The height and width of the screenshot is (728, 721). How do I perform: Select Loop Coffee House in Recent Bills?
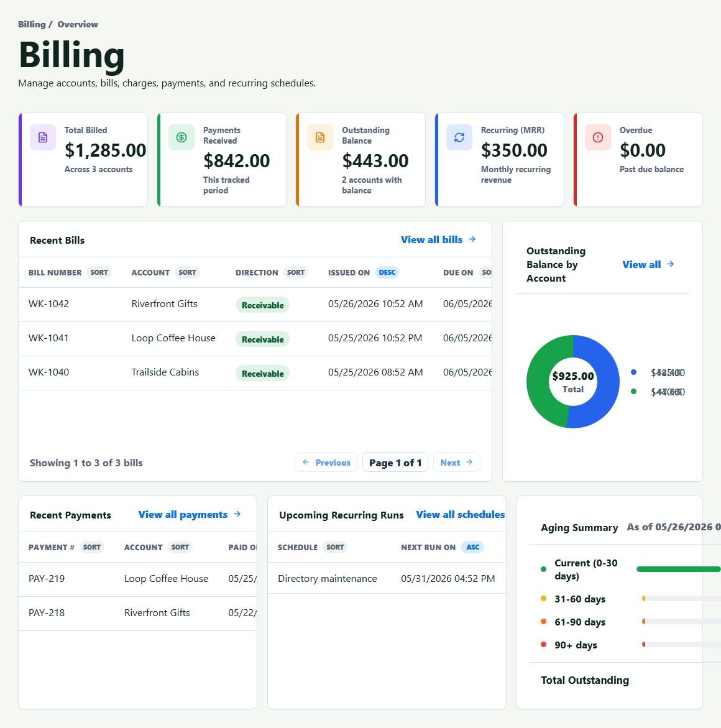click(173, 338)
